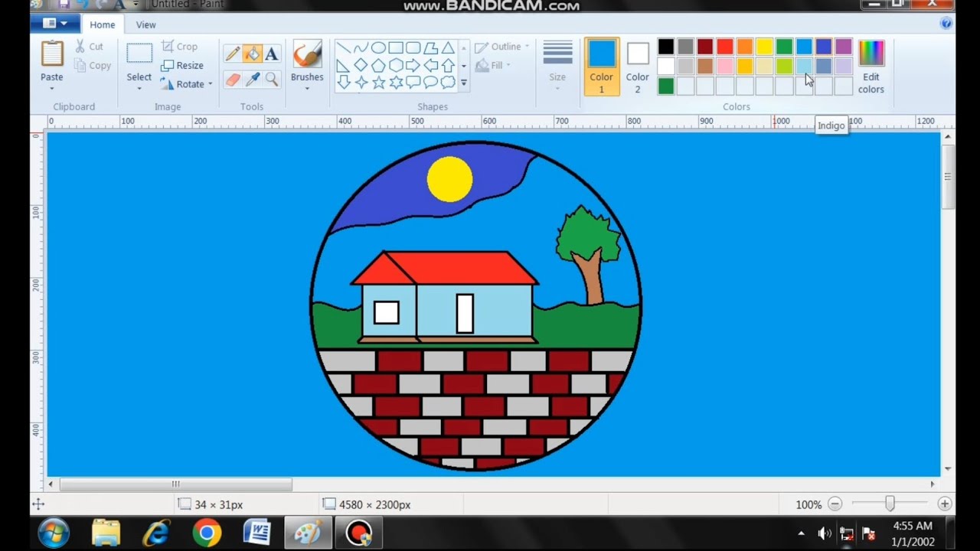Open Microsoft Word from the taskbar
This screenshot has height=551, width=980.
point(256,533)
